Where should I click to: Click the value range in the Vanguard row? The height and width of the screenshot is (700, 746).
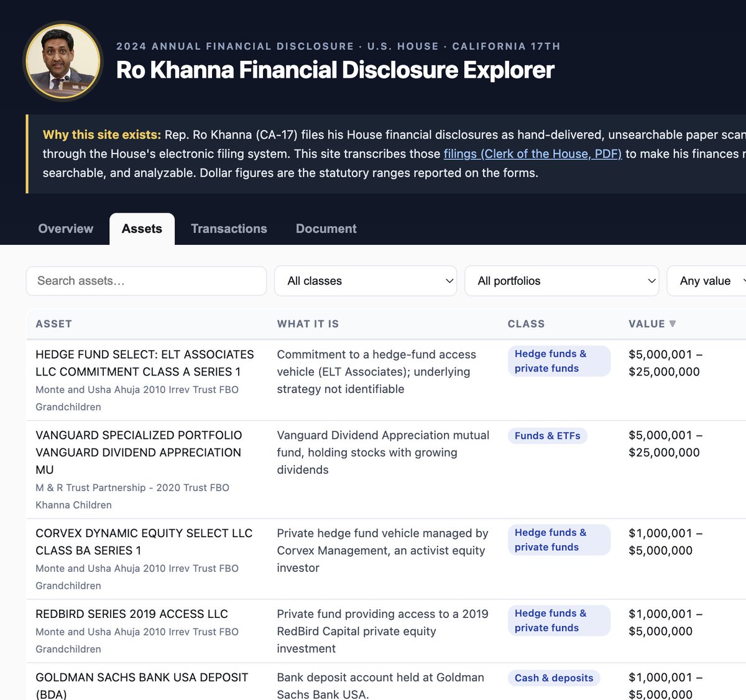665,444
